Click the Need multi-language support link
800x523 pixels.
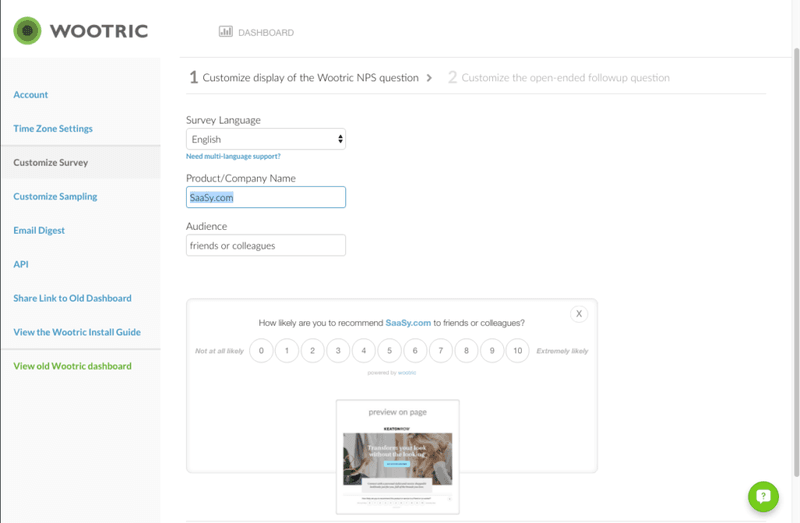(x=233, y=157)
